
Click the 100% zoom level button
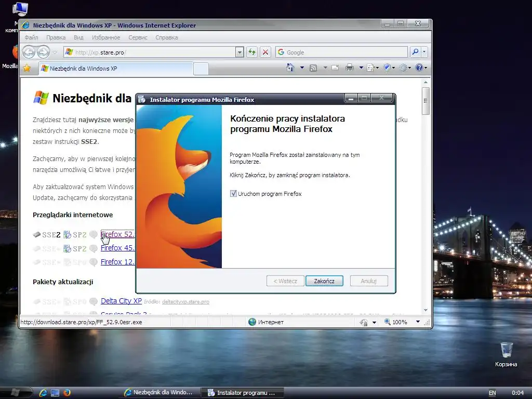(395, 322)
